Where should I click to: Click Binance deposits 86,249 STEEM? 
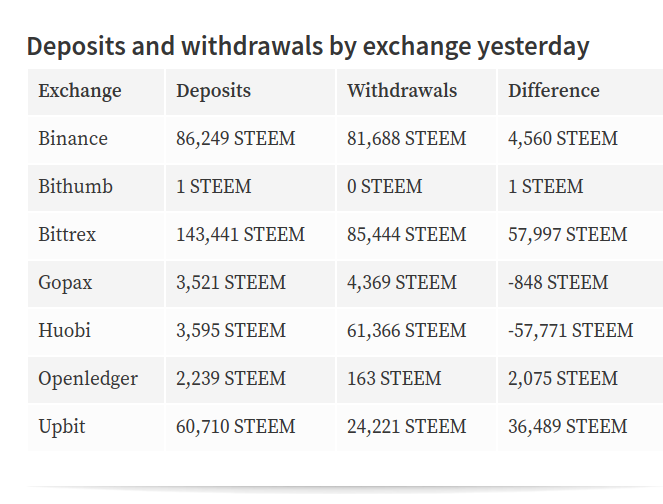point(236,139)
